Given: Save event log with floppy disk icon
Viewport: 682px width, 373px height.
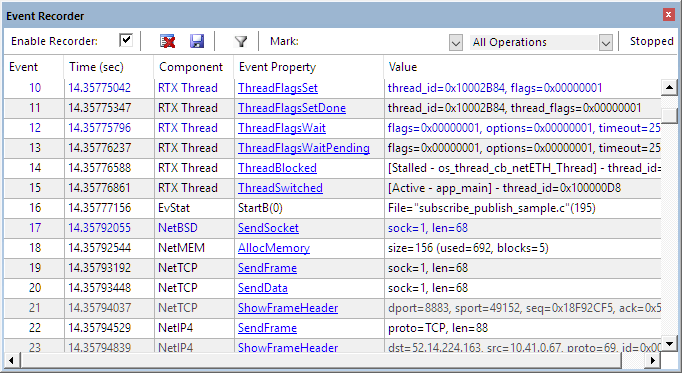Looking at the screenshot, I should [197, 41].
